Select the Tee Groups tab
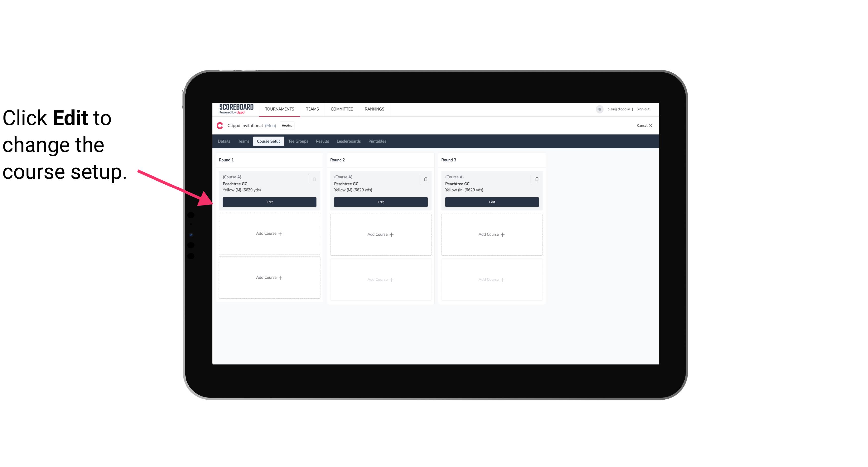Image resolution: width=868 pixels, height=467 pixels. click(x=298, y=141)
